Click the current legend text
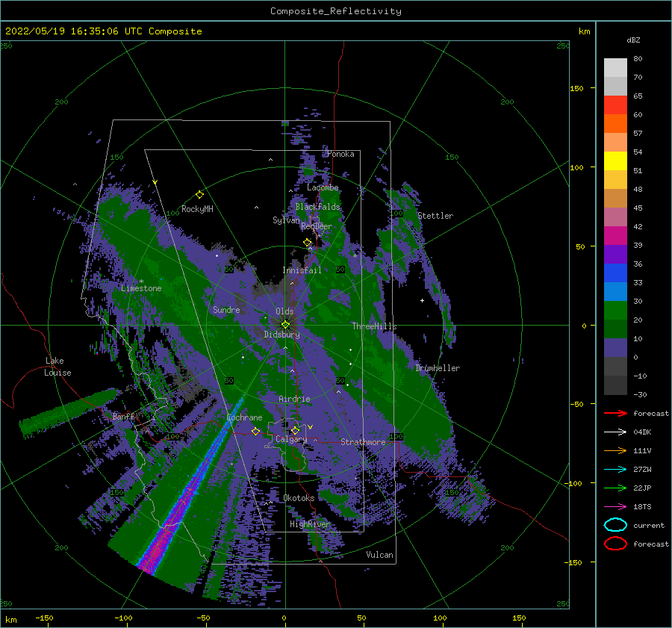Viewport: 672px width, 628px height. click(x=649, y=525)
